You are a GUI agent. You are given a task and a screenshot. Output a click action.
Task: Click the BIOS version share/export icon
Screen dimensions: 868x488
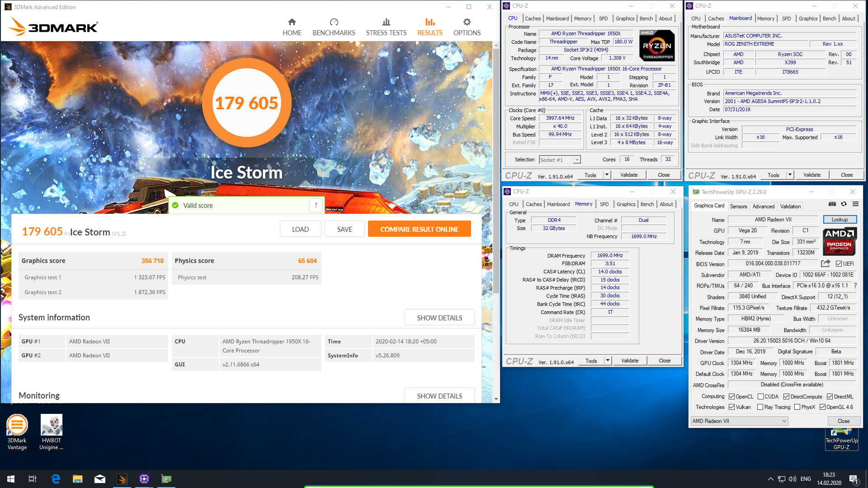[x=826, y=263]
